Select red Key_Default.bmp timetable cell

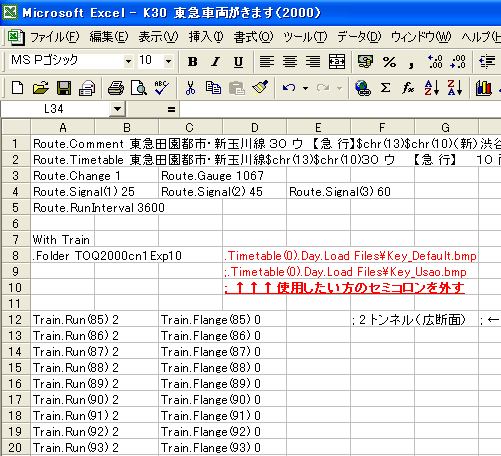click(255, 256)
